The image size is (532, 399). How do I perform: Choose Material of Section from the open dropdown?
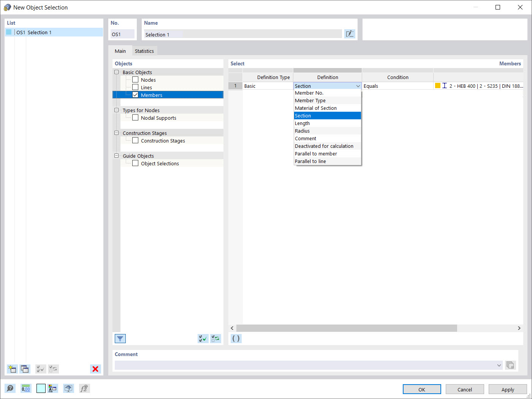316,108
